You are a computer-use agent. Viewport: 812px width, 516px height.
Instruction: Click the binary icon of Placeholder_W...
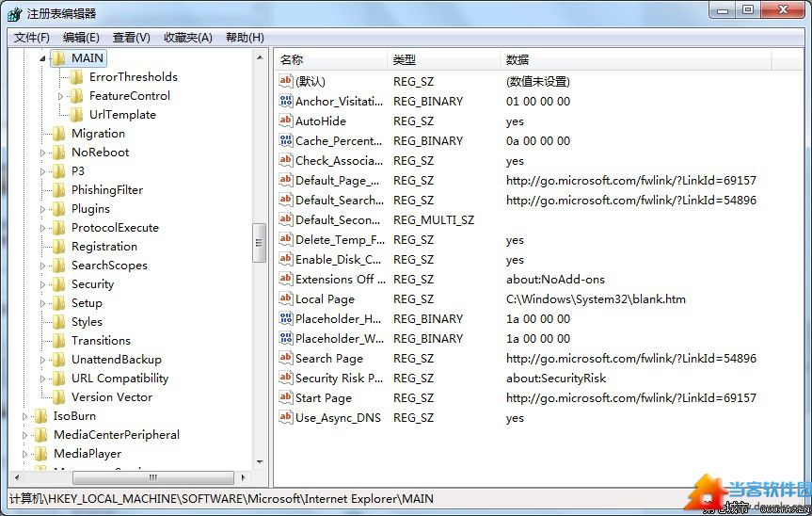[286, 338]
